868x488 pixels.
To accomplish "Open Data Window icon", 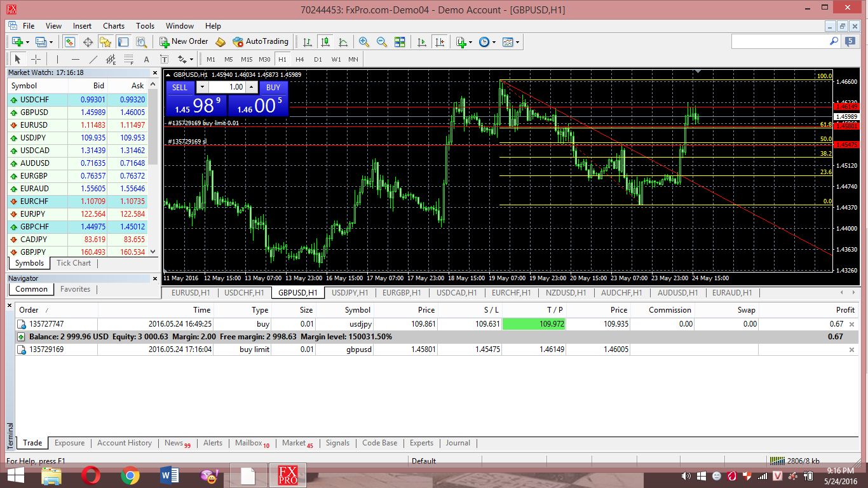I will [x=88, y=42].
